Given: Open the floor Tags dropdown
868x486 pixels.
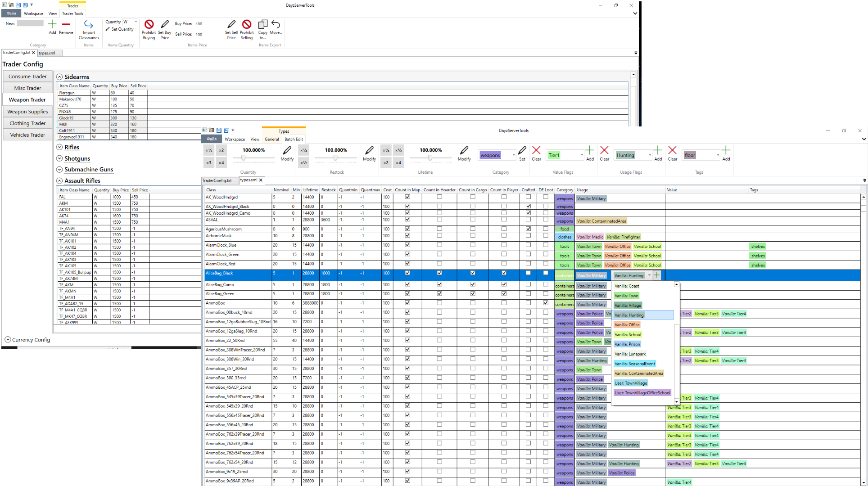Looking at the screenshot, I should [x=718, y=155].
